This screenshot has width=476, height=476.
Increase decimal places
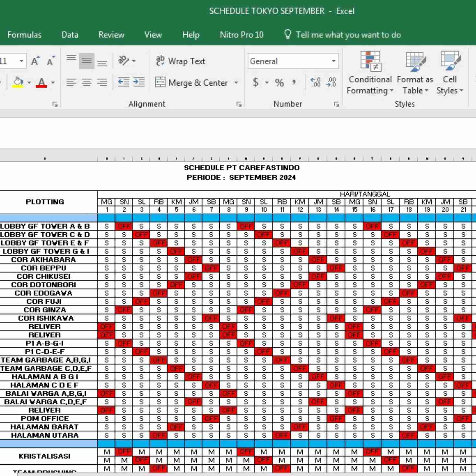point(315,82)
